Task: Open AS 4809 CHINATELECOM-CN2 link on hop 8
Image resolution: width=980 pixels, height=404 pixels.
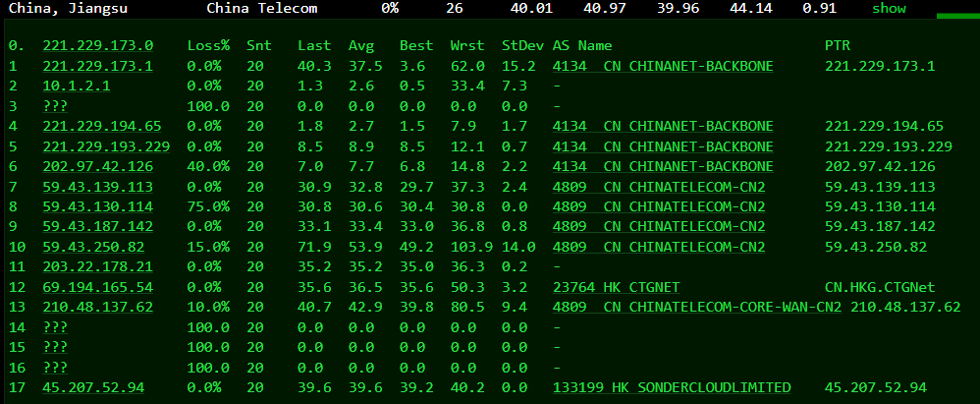Action: click(659, 207)
